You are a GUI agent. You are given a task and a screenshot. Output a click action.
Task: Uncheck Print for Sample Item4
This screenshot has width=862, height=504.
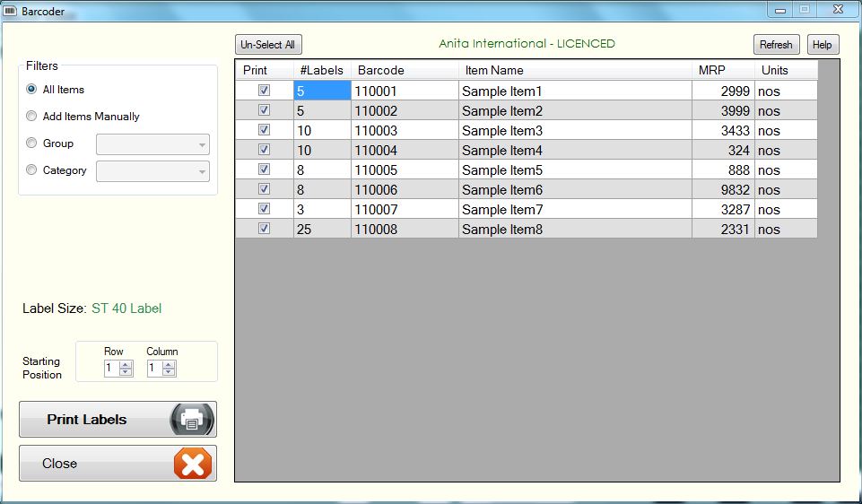264,150
